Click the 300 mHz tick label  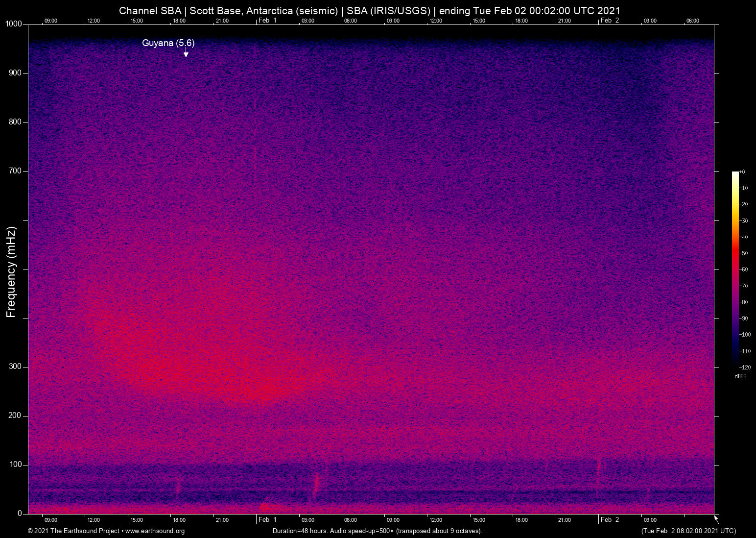click(x=16, y=366)
